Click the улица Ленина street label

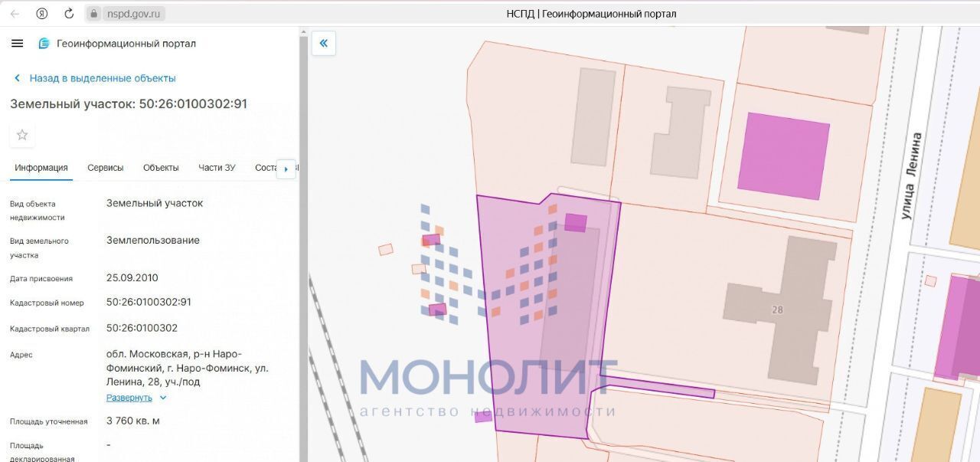[x=912, y=175]
